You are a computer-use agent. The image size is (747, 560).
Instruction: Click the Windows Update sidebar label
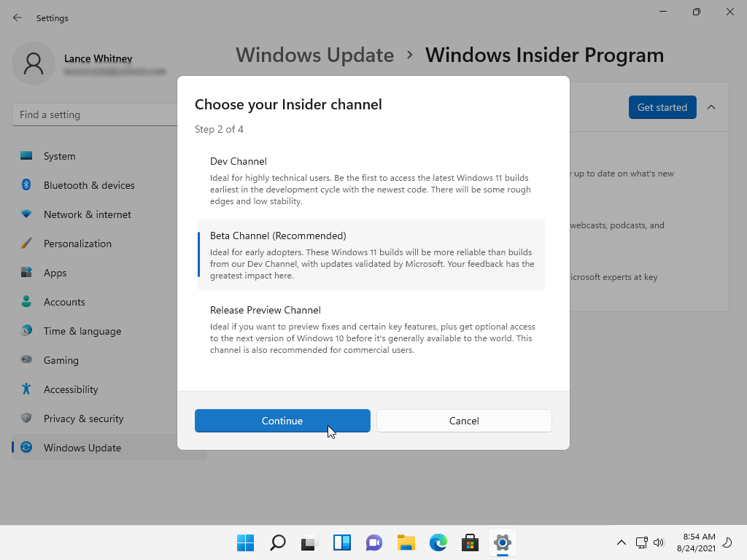tap(82, 448)
